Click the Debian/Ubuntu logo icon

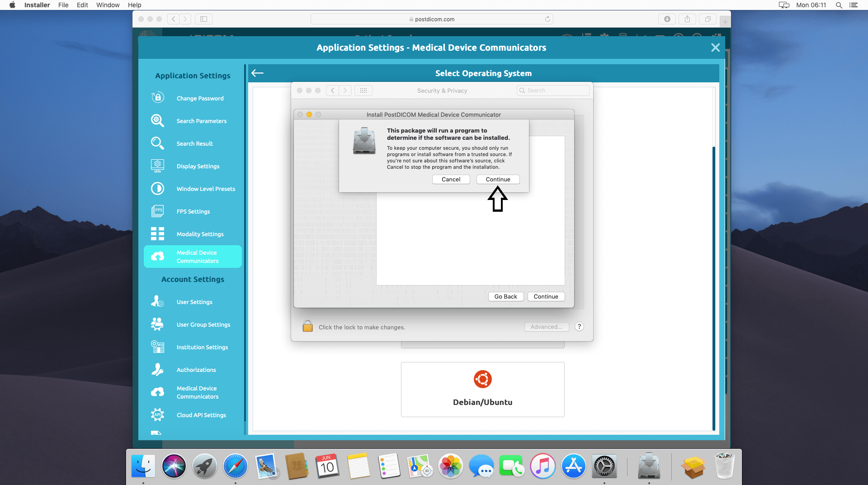tap(482, 379)
